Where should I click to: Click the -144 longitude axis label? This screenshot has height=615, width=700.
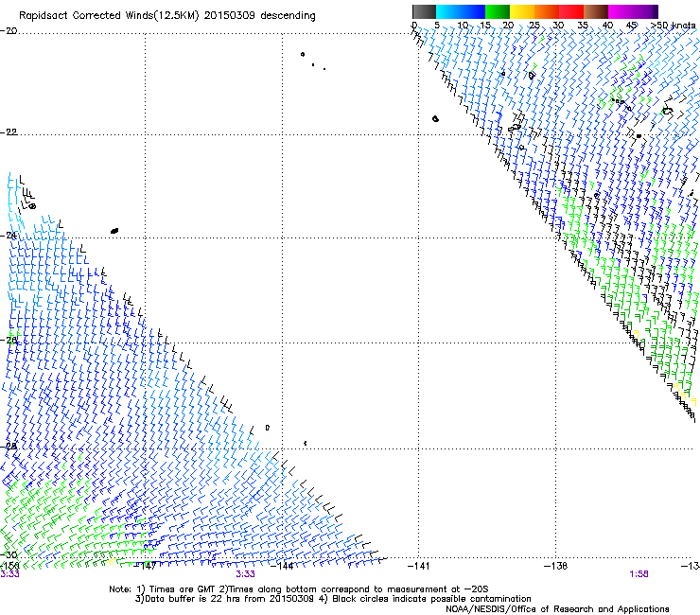pos(283,566)
